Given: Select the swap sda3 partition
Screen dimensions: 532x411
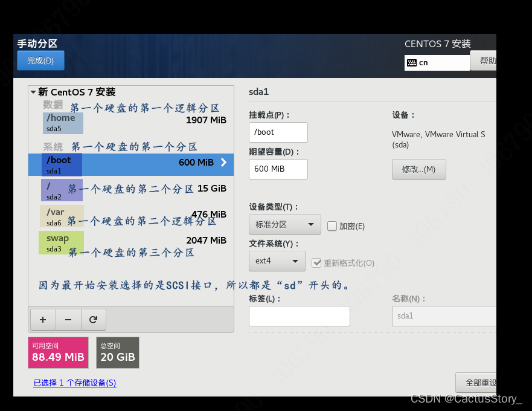Looking at the screenshot, I should click(131, 242).
